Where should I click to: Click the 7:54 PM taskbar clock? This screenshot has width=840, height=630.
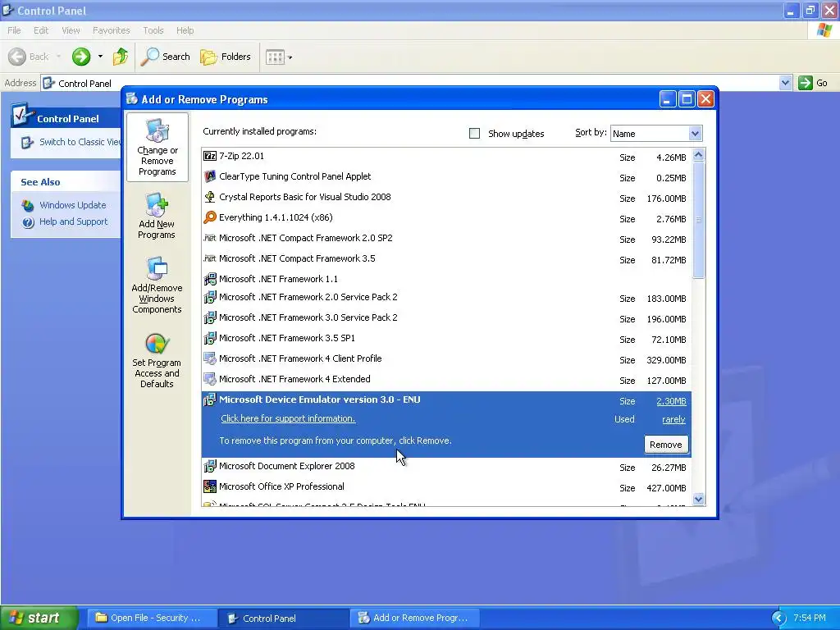coord(810,618)
